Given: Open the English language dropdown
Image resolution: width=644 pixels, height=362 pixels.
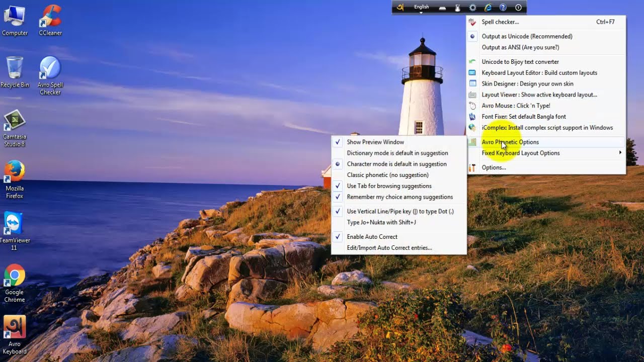Looking at the screenshot, I should [422, 7].
